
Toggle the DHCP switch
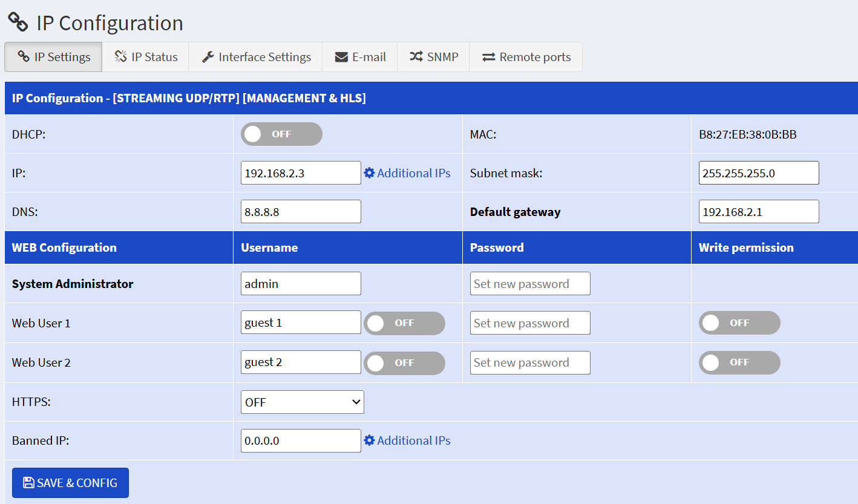pos(281,134)
